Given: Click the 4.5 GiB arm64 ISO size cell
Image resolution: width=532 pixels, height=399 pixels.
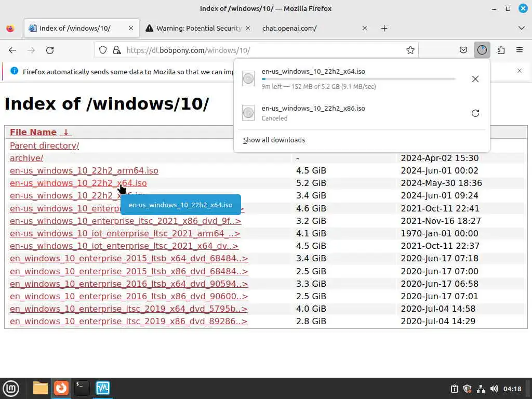Looking at the screenshot, I should (x=311, y=170).
